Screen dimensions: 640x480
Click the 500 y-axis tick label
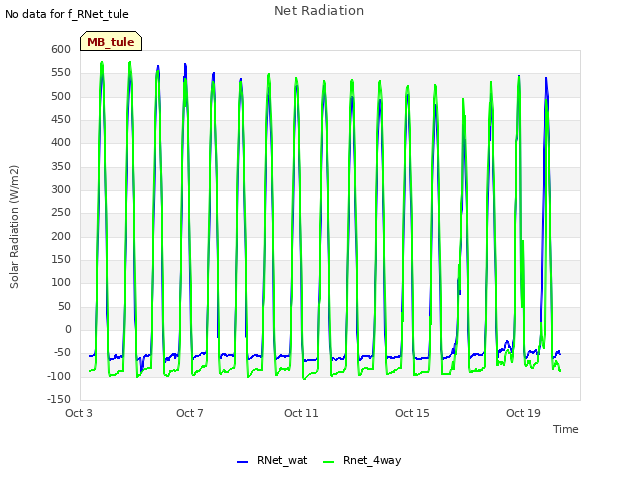61,96
